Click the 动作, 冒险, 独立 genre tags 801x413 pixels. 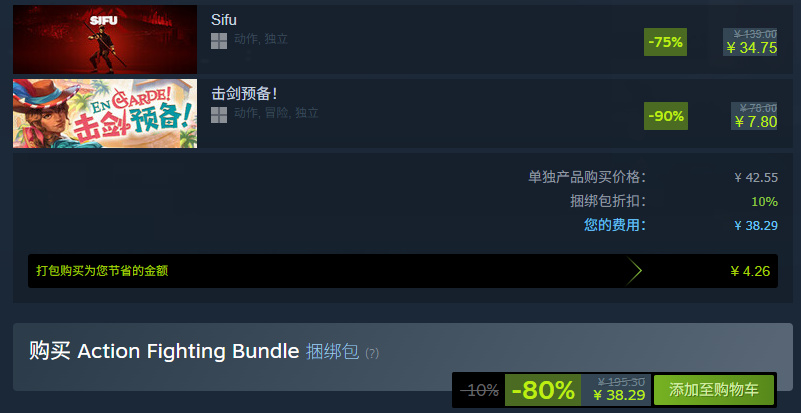coord(276,113)
